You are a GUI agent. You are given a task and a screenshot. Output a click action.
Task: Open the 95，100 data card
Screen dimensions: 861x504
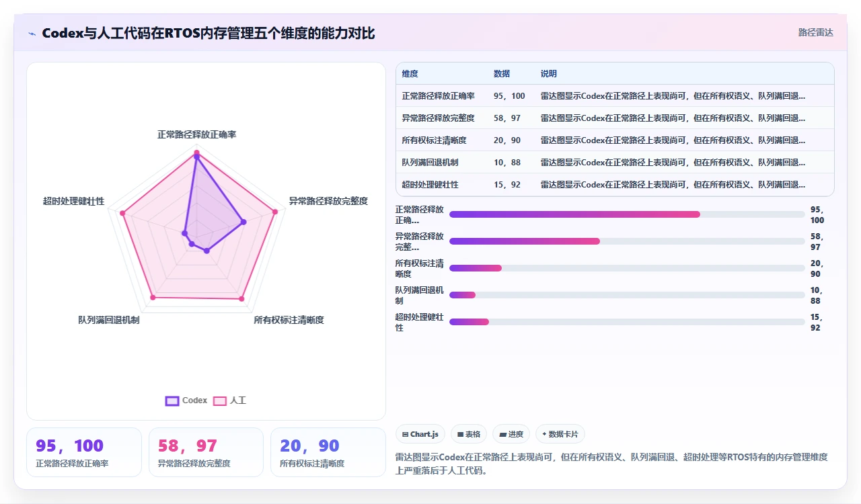click(84, 452)
